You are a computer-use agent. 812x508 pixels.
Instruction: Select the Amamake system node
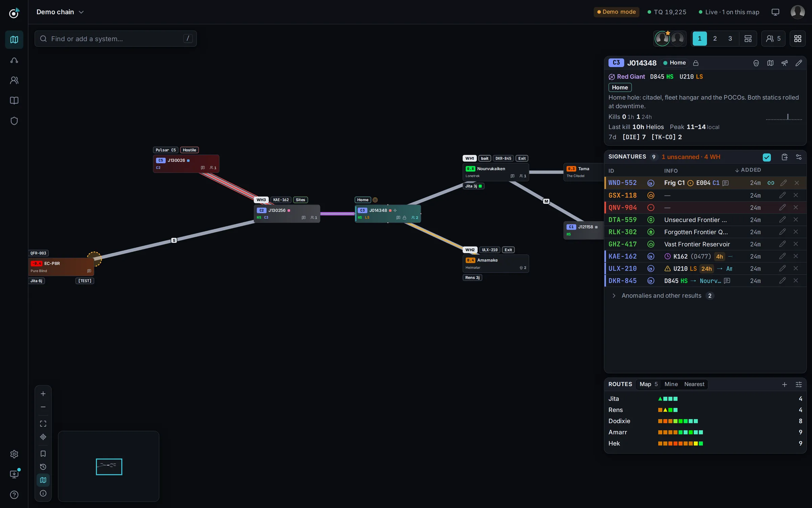point(495,263)
